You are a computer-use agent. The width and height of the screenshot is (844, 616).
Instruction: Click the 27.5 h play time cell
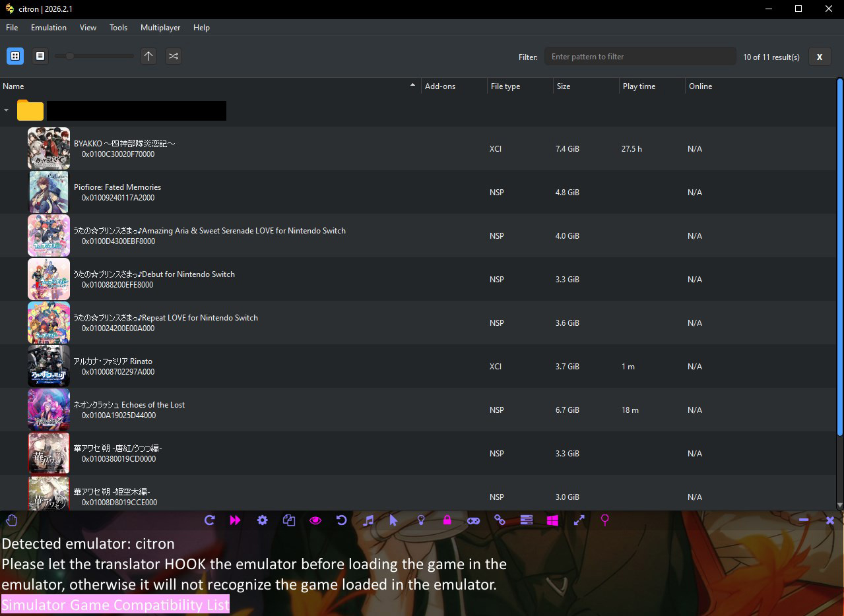(632, 149)
